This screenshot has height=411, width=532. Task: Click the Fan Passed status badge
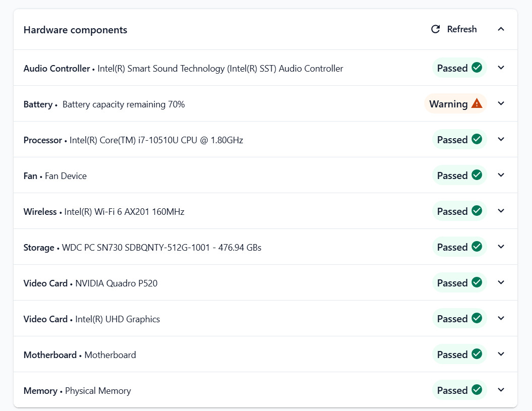tap(459, 175)
